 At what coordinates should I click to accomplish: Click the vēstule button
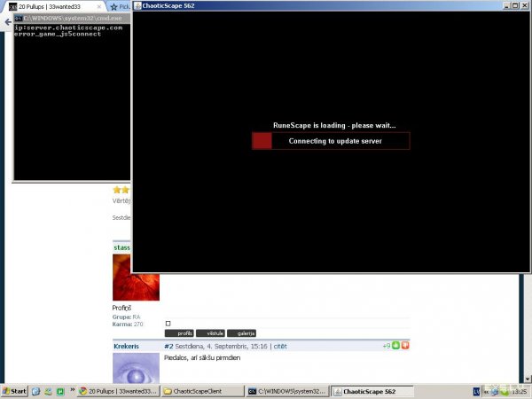click(210, 333)
